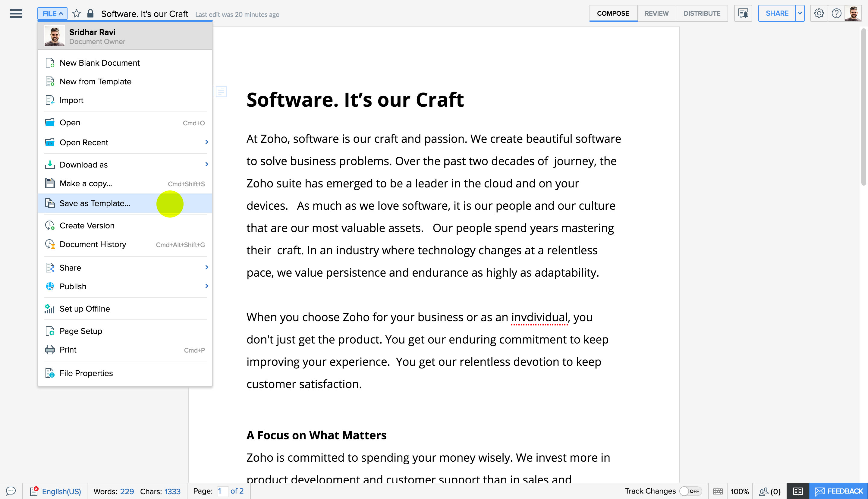The height and width of the screenshot is (499, 868).
Task: Switch to reader view book icon
Action: (798, 491)
